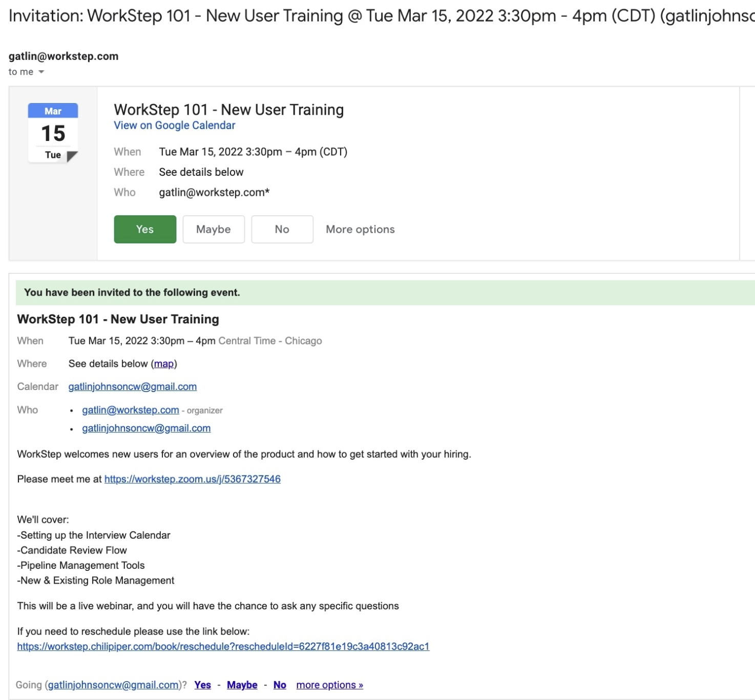
Task: Click 'This will be a live webinar' sentence
Action: tap(208, 606)
